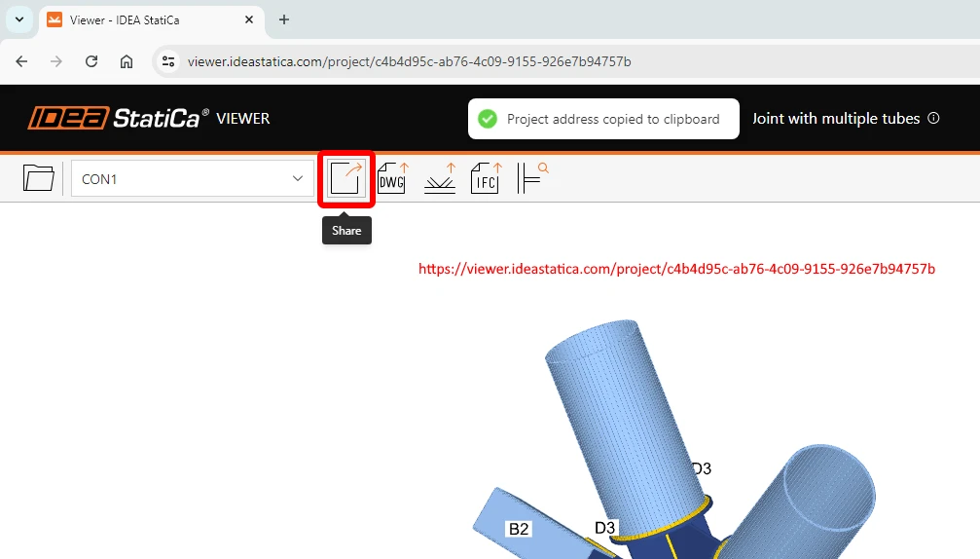Click the site information icon in address bar
Image resolution: width=980 pixels, height=559 pixels.
168,61
